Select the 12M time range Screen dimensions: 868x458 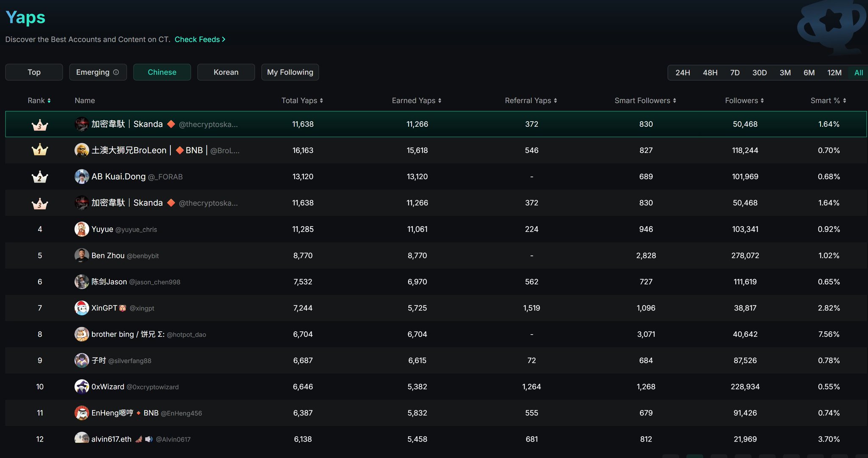pyautogui.click(x=834, y=73)
